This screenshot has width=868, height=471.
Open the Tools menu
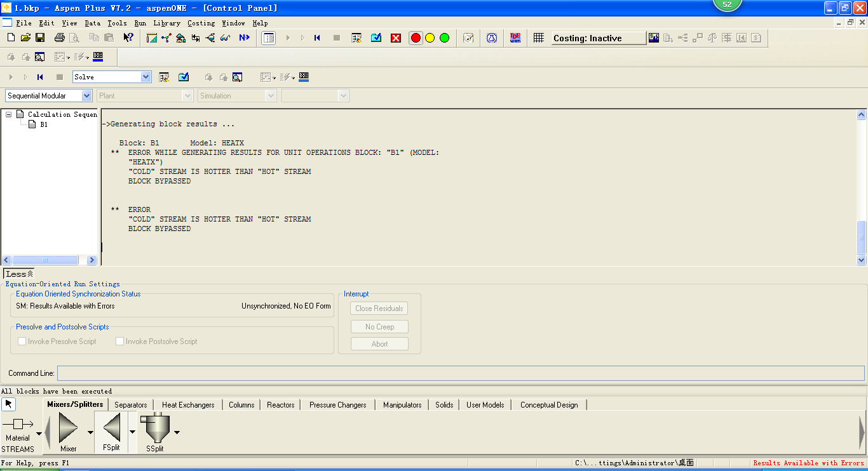[117, 23]
